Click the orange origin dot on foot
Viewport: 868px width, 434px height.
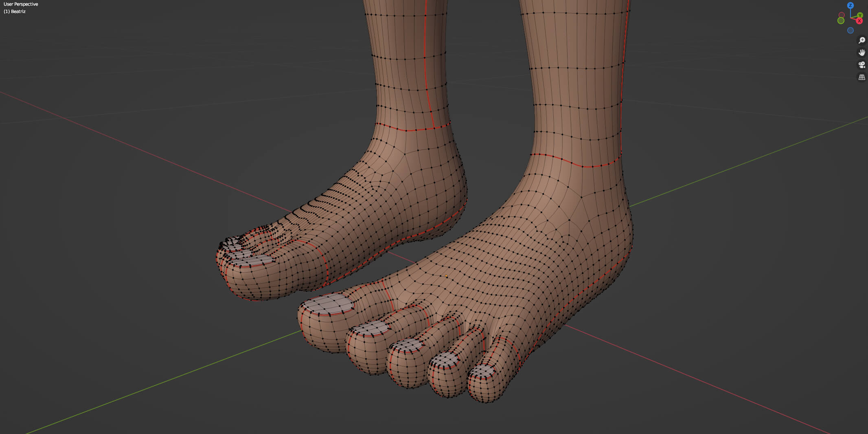click(446, 276)
